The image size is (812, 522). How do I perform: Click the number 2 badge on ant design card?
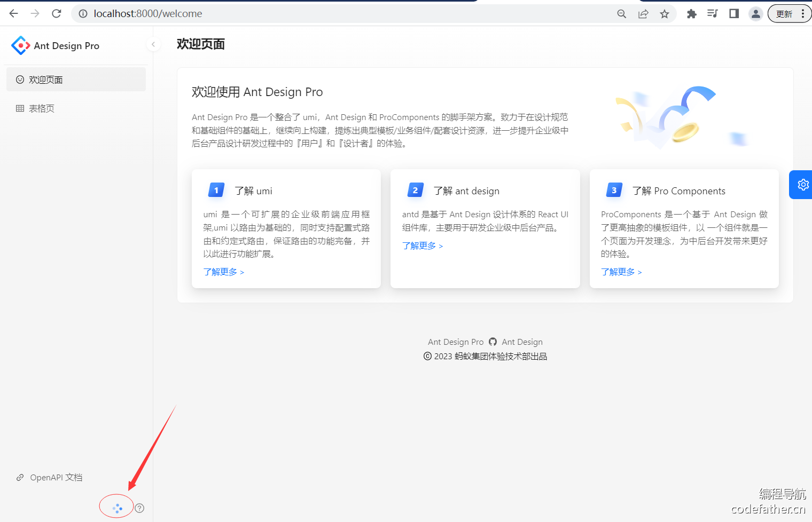(415, 190)
